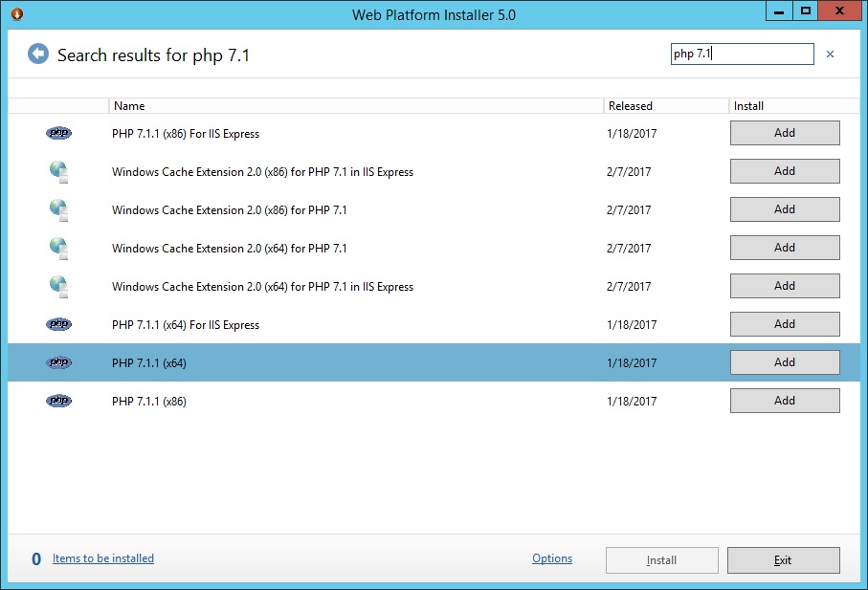Add the highlighted PHP 7.1.1 (x64) product

click(x=785, y=362)
